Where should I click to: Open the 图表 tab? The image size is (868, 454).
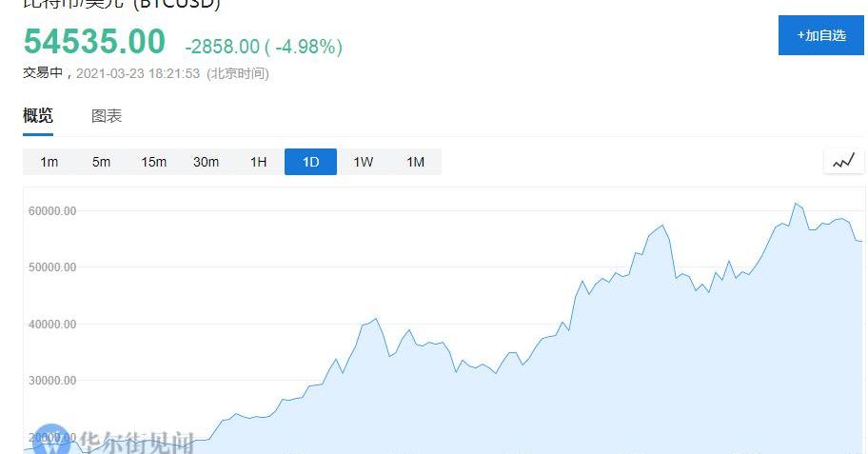pyautogui.click(x=107, y=116)
